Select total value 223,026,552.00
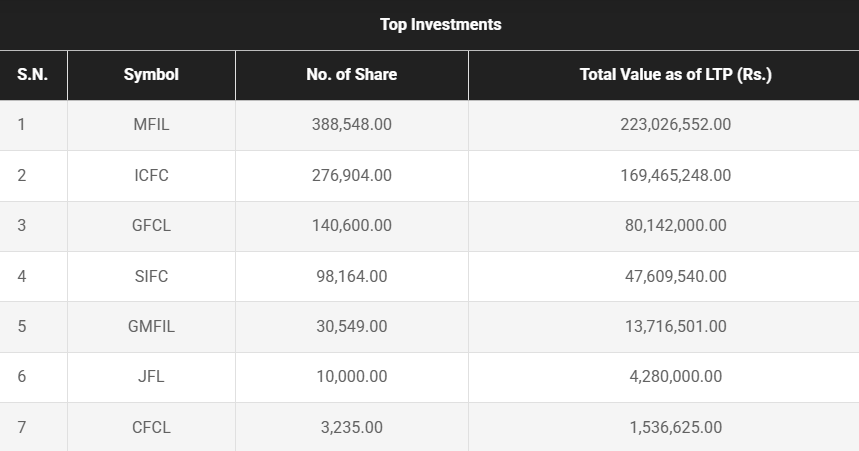 pyautogui.click(x=675, y=125)
